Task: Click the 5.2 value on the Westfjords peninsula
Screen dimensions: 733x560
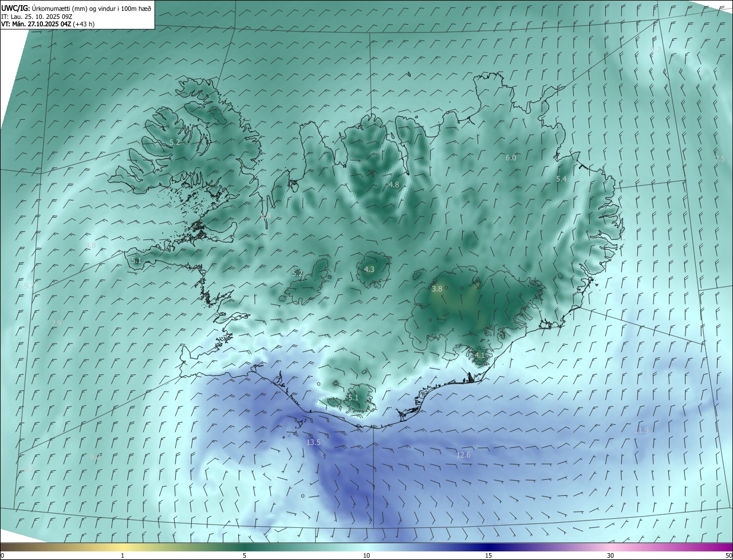Action: (175, 142)
